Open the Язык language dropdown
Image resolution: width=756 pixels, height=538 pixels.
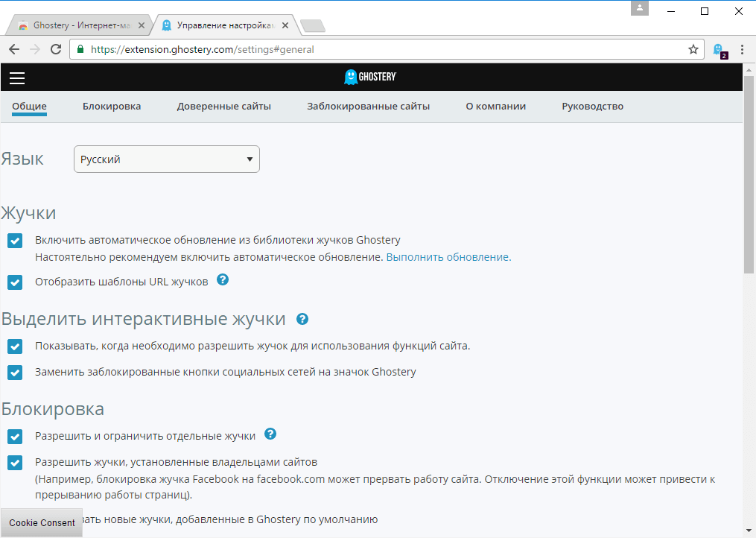[167, 159]
